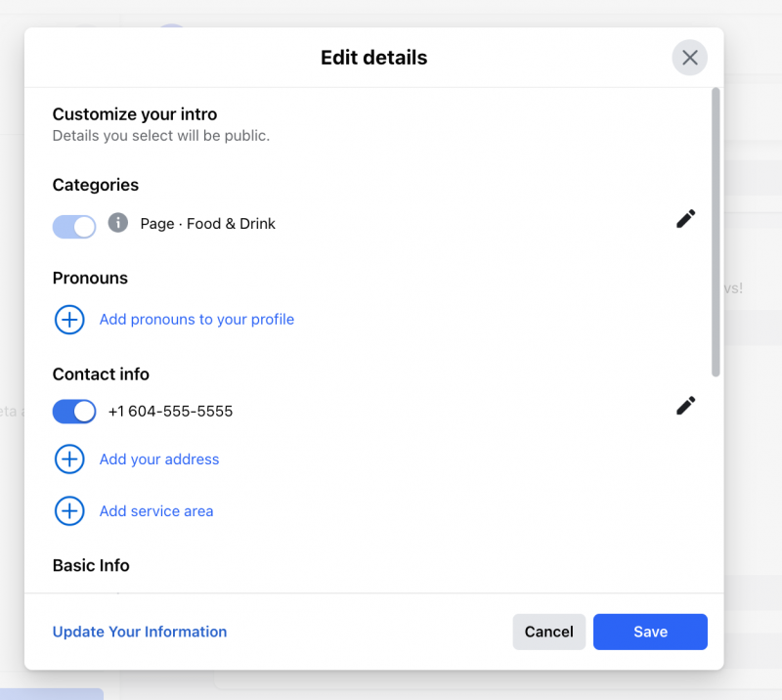Viewport: 782px width, 700px height.
Task: Select Add your address link
Action: pos(159,459)
